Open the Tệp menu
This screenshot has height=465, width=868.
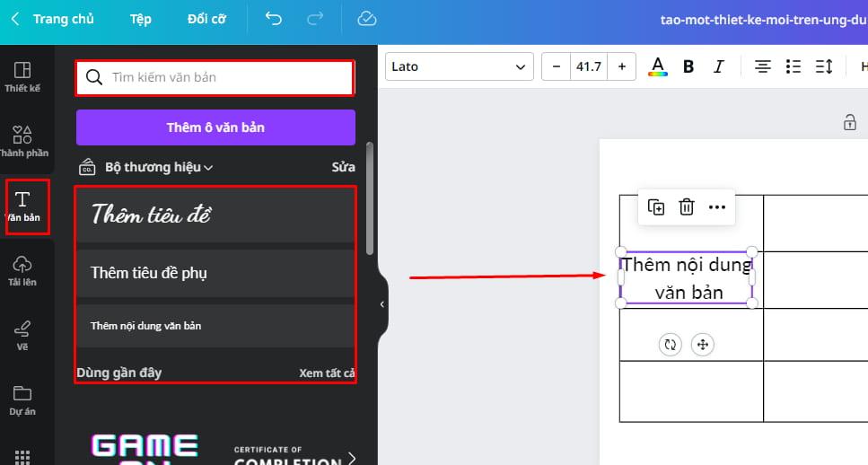pos(141,20)
